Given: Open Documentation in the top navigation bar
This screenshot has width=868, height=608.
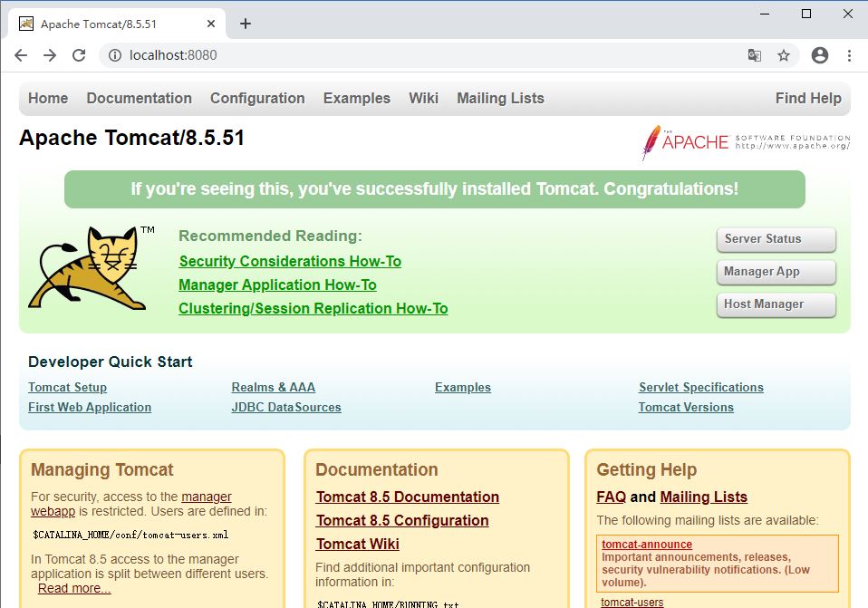Looking at the screenshot, I should [139, 98].
